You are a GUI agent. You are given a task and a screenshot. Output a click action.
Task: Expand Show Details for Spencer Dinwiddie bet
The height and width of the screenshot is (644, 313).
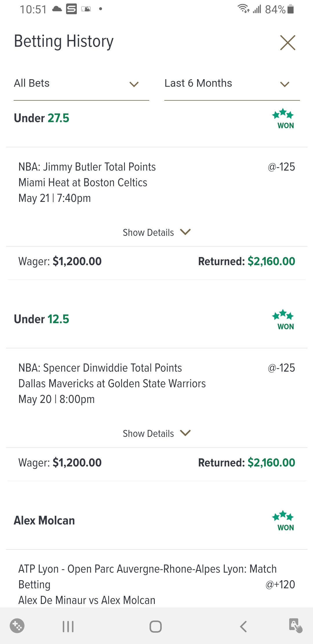[x=156, y=433]
